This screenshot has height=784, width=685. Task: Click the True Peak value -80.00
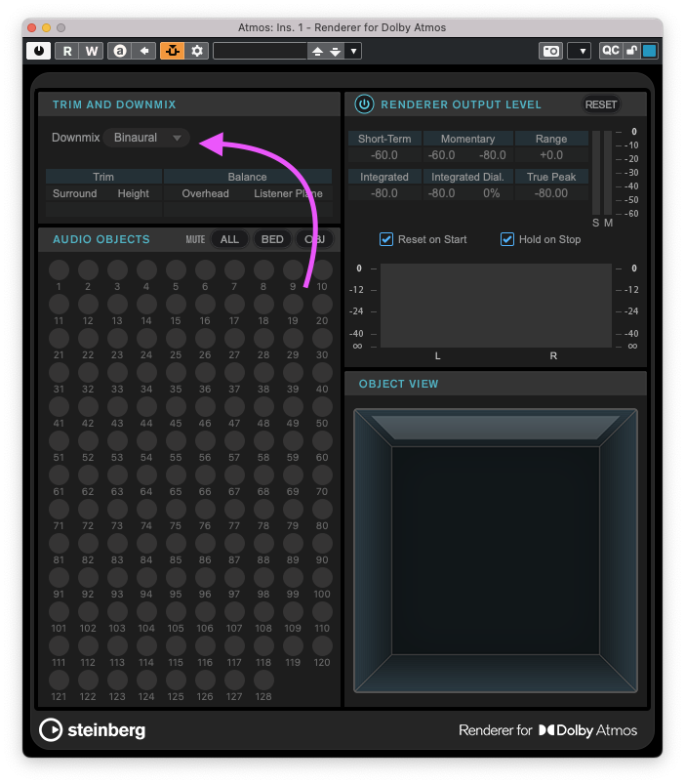551,193
